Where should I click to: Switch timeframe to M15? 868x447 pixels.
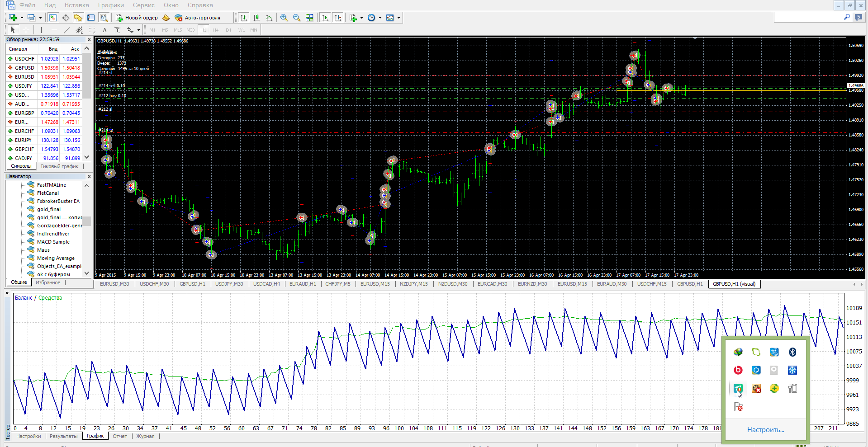pos(178,30)
